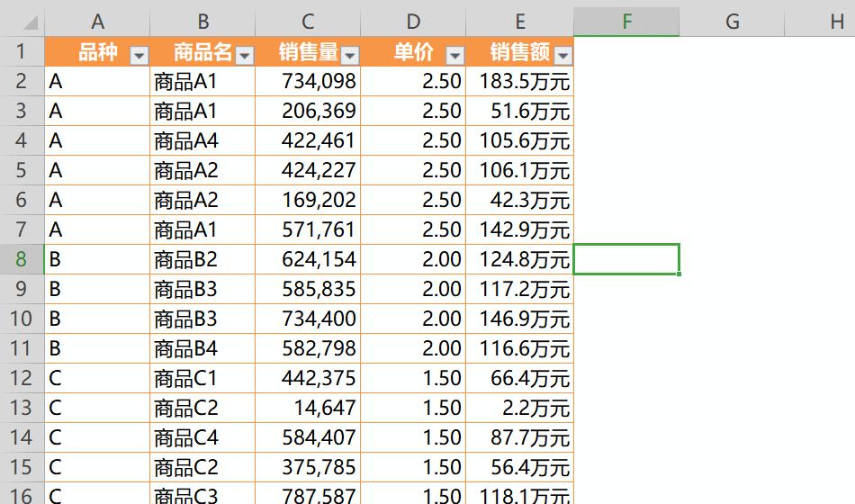
Task: Select cell with value 169,202
Action: tap(308, 200)
